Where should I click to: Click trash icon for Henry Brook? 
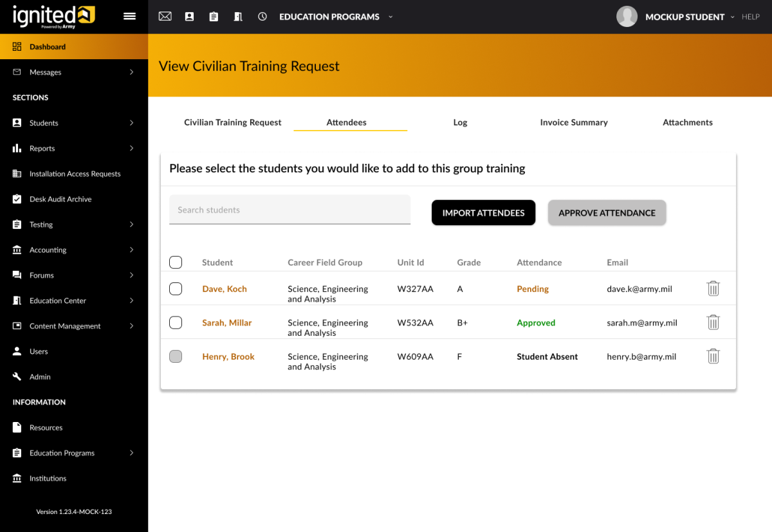point(713,356)
